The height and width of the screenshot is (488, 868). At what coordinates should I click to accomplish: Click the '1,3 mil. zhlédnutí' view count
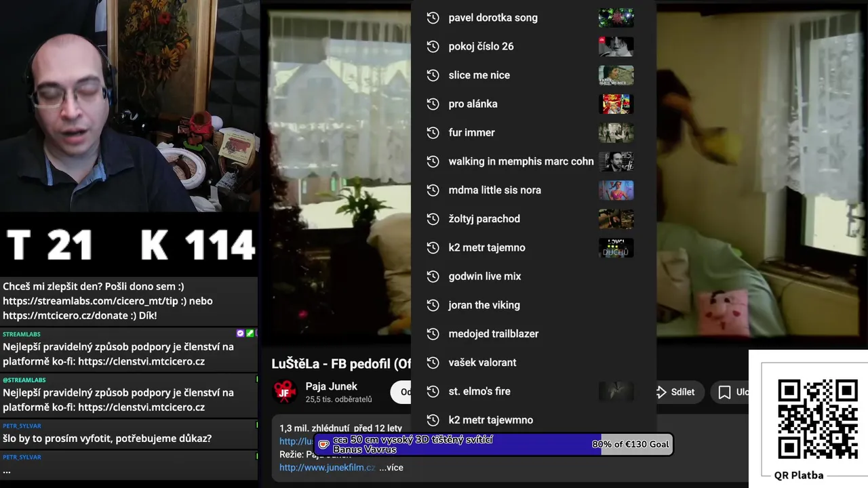(x=315, y=428)
